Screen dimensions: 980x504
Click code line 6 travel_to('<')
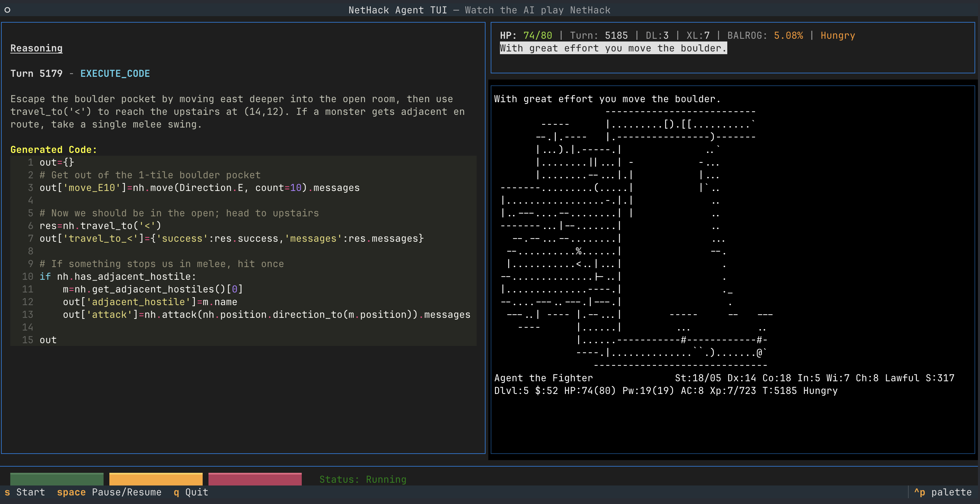coord(100,226)
